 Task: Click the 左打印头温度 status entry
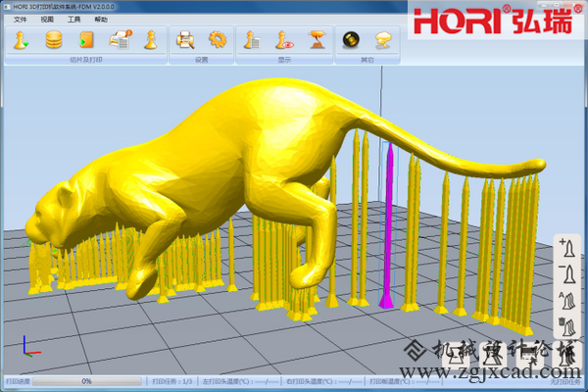(241, 381)
